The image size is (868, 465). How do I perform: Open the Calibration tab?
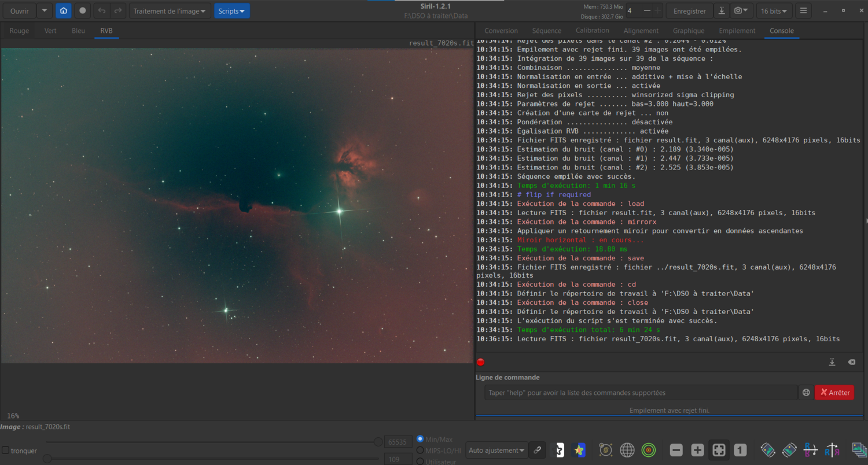[x=593, y=31]
